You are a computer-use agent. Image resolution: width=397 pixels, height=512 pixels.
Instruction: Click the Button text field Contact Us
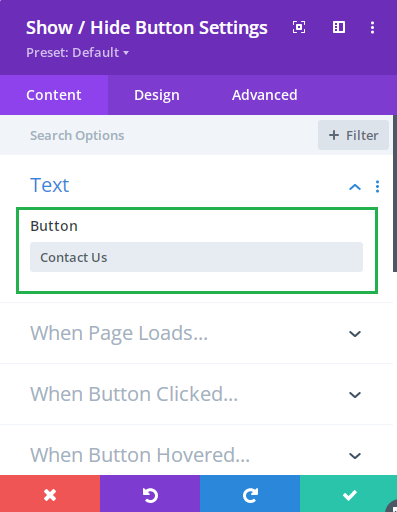pos(196,257)
